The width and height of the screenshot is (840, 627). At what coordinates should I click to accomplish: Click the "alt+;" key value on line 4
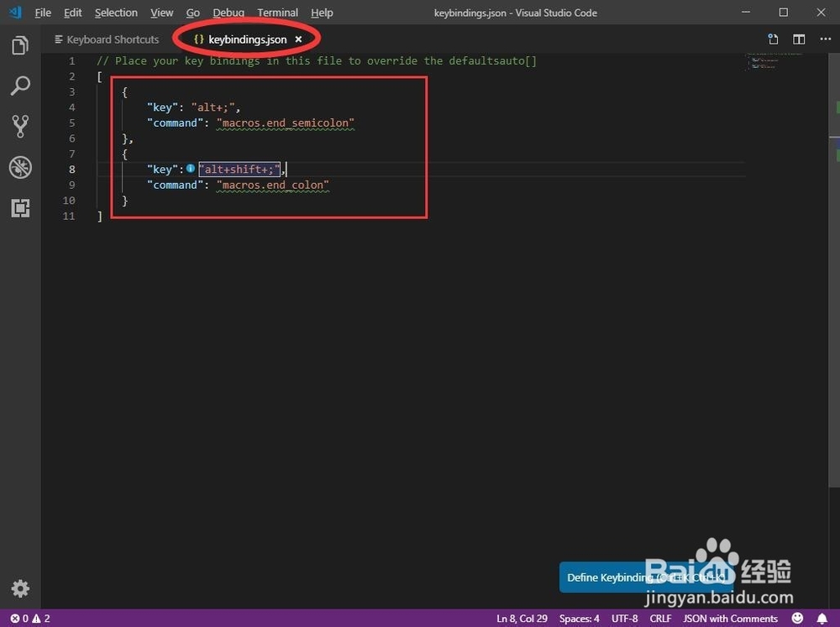point(213,107)
